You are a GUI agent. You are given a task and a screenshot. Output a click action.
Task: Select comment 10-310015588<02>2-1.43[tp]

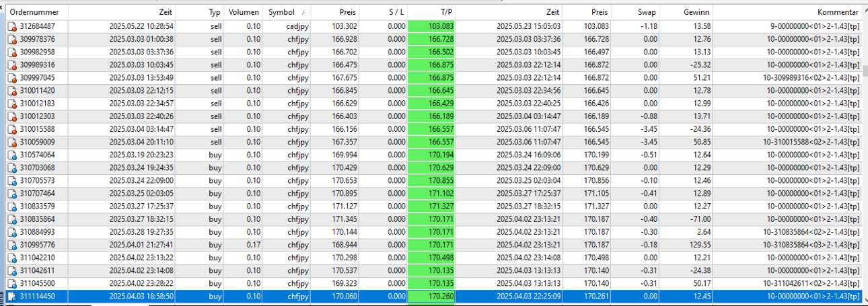(x=811, y=142)
